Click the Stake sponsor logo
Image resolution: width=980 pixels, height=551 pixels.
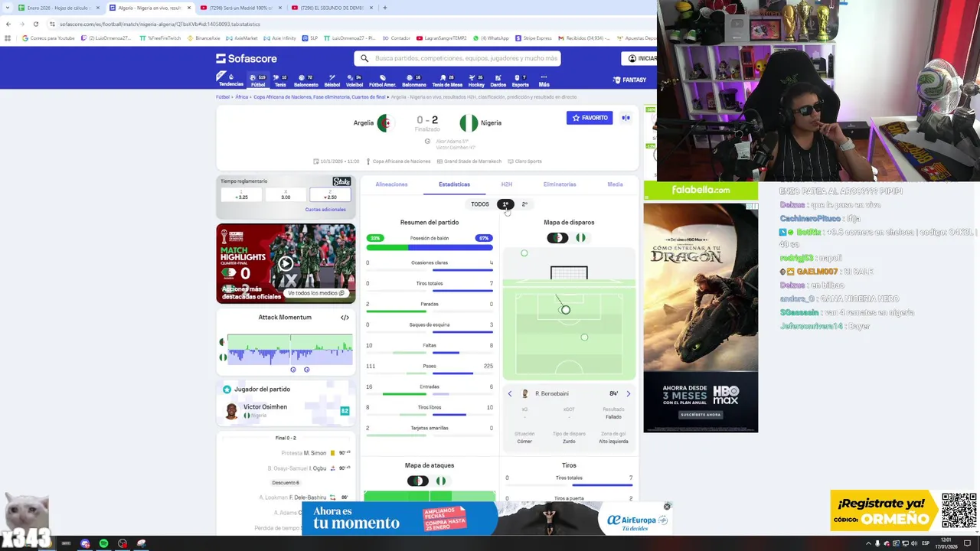(341, 181)
